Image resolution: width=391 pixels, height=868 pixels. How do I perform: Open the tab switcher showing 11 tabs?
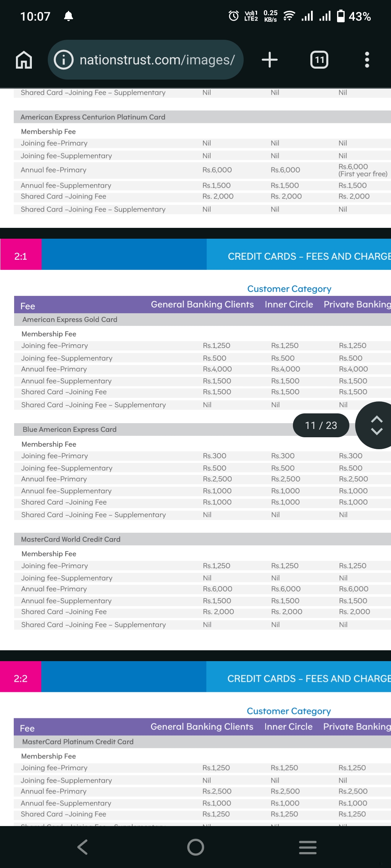tap(319, 60)
